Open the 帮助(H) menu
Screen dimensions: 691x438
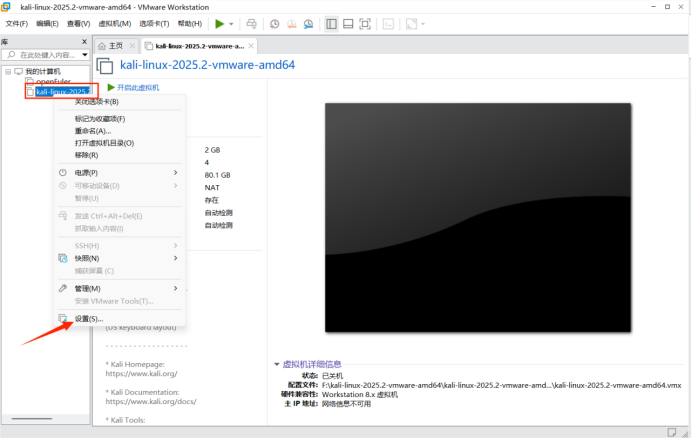coord(189,24)
